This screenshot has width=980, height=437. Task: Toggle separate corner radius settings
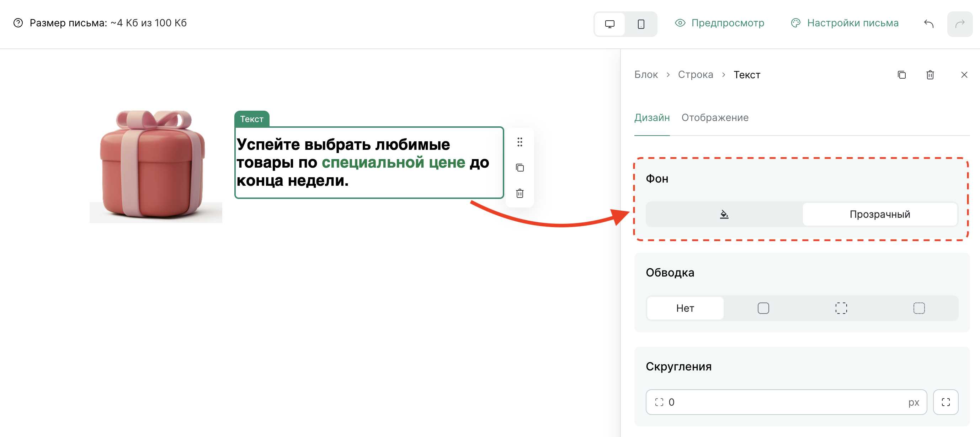pyautogui.click(x=946, y=402)
